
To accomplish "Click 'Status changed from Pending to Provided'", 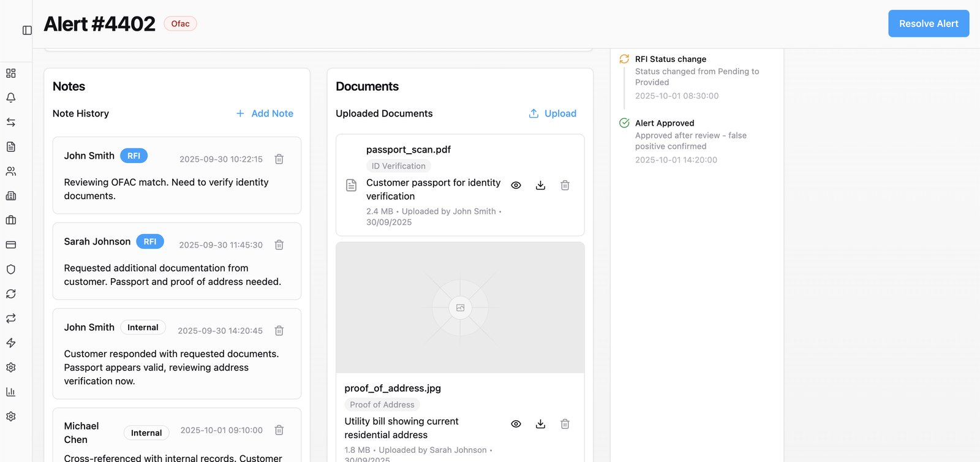I will [x=697, y=77].
